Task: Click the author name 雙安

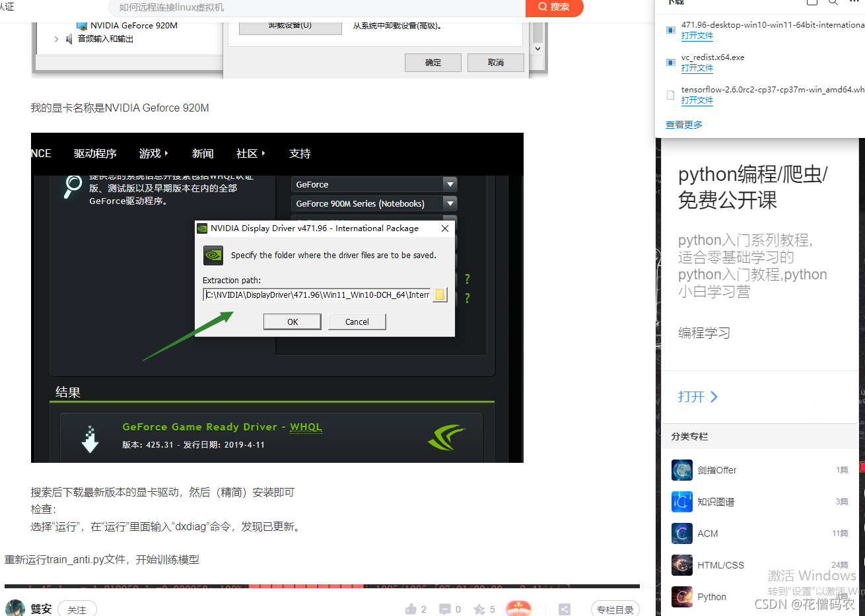Action: click(41, 609)
